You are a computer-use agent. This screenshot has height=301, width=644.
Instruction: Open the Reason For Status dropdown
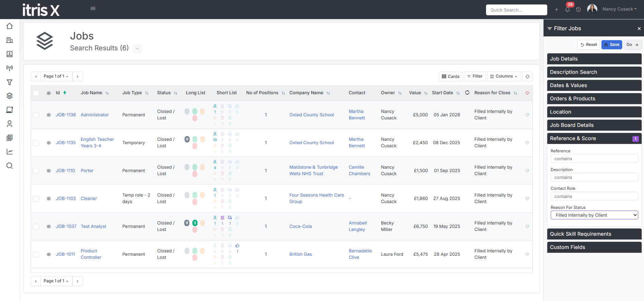[594, 215]
